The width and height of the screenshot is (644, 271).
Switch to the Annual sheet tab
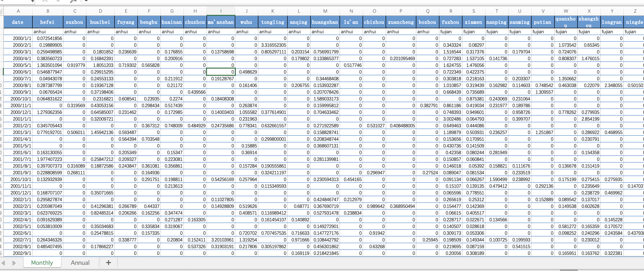pyautogui.click(x=80, y=263)
